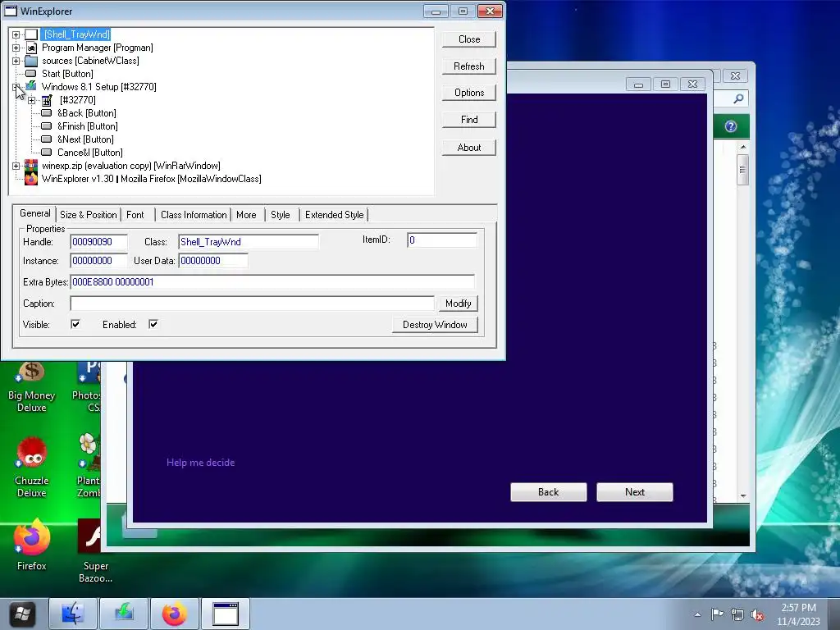840x630 pixels.
Task: Click the Extra Bytes field
Action: pos(272,282)
